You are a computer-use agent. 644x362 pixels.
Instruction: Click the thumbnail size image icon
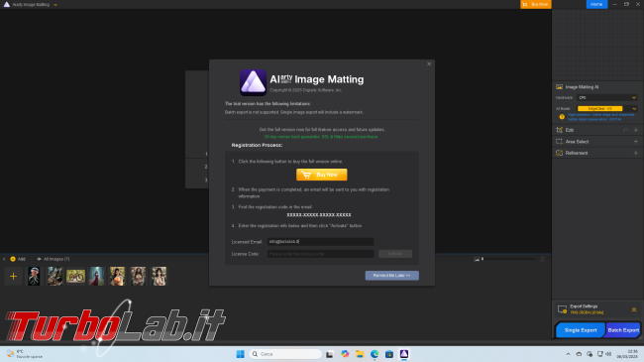click(x=477, y=259)
